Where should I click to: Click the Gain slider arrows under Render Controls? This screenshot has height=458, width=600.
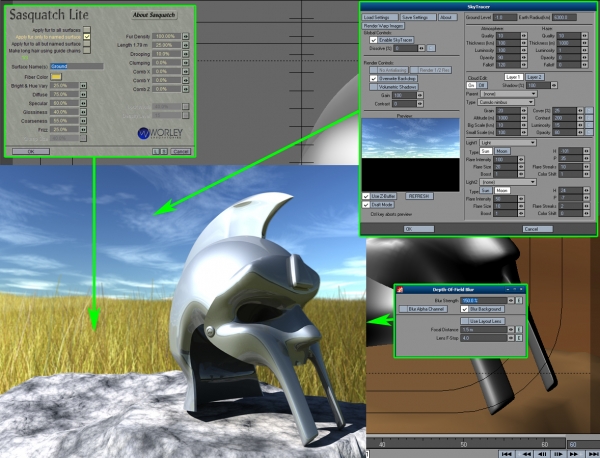[420, 95]
